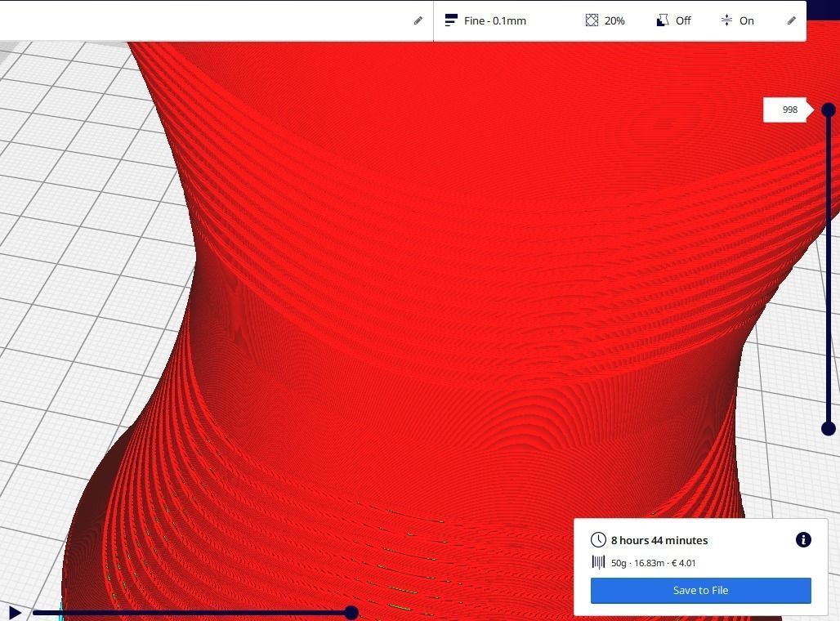
Task: Click the horizontal path slider handle
Action: [351, 613]
